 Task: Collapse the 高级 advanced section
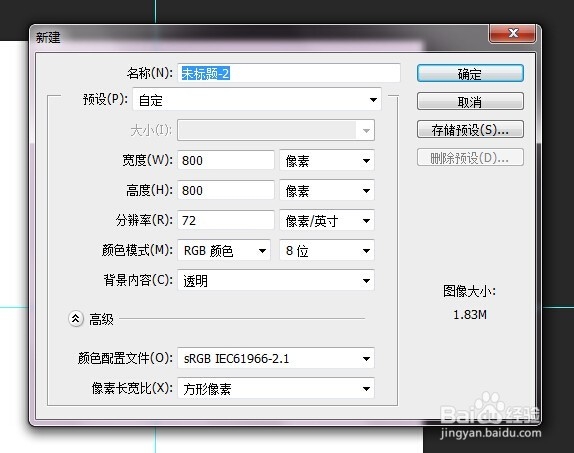pos(76,319)
